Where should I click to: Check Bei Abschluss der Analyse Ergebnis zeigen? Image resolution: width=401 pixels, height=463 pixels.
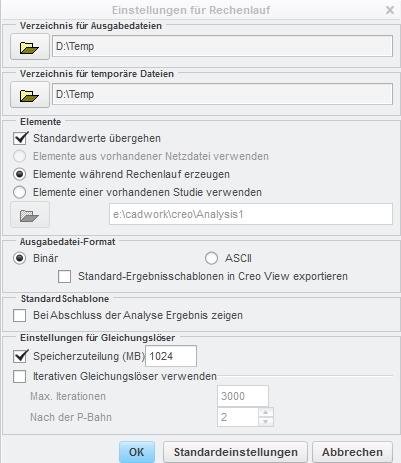point(19,315)
